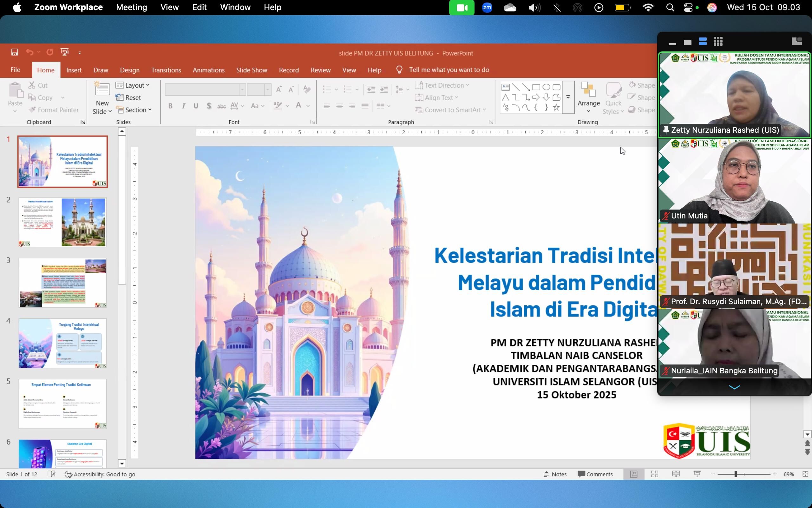Click Clear All Formatting icon
Viewport: 812px width, 508px height.
pos(307,89)
